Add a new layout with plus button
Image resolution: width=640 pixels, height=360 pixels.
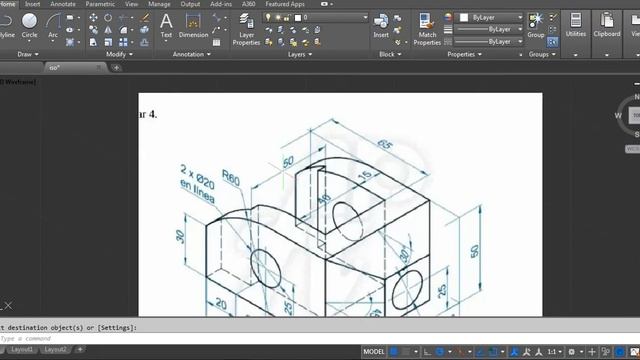pyautogui.click(x=80, y=350)
